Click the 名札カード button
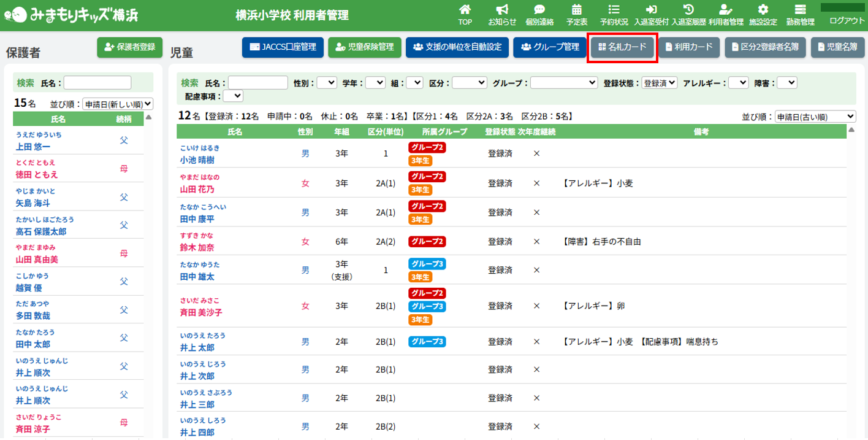The height and width of the screenshot is (440, 868). tap(622, 47)
